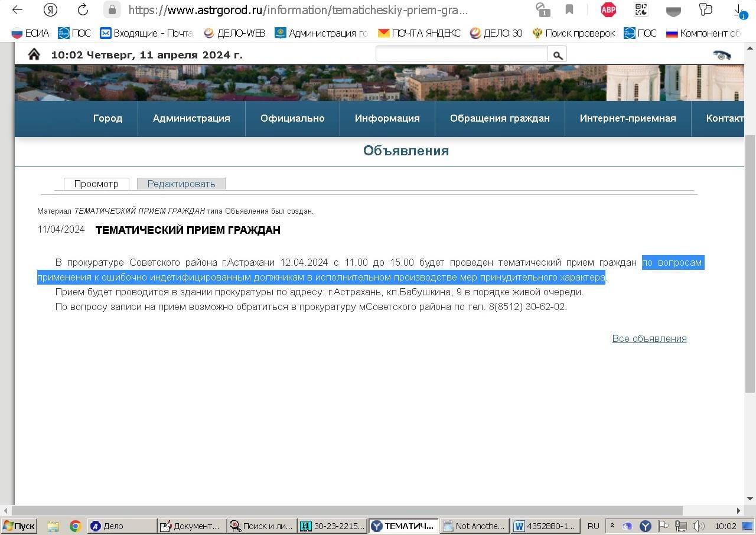Click the magnifier search button on the site
Image resolution: width=756 pixels, height=535 pixels.
pyautogui.click(x=557, y=55)
